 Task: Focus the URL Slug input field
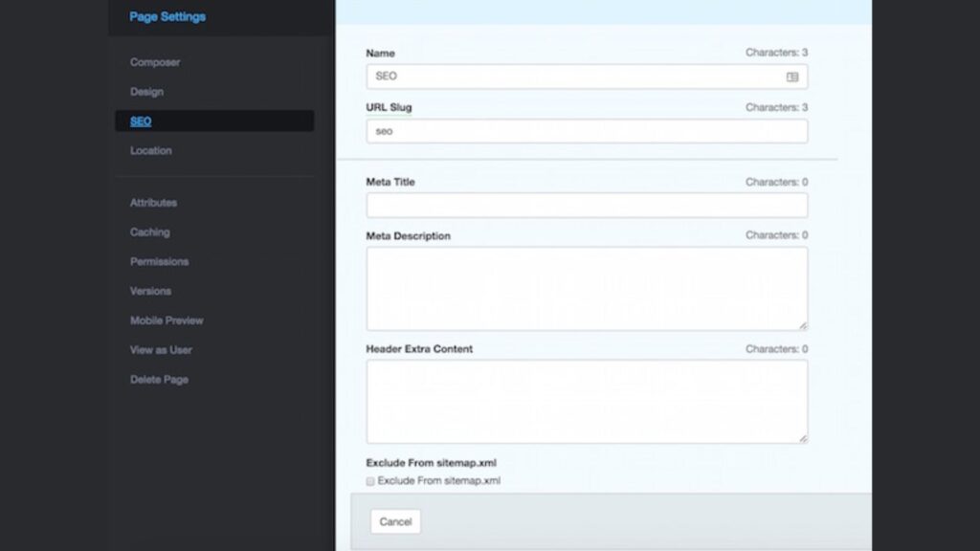[587, 131]
